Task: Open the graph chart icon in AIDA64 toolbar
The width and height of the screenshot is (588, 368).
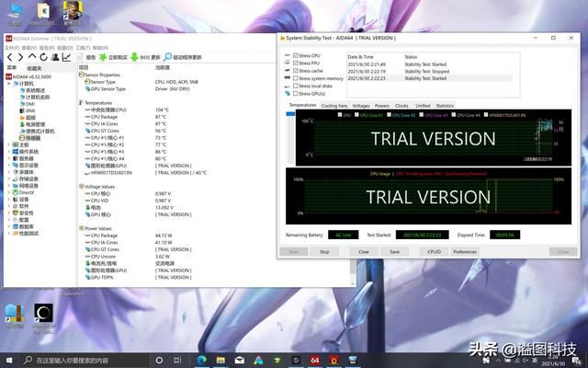Action: point(66,57)
